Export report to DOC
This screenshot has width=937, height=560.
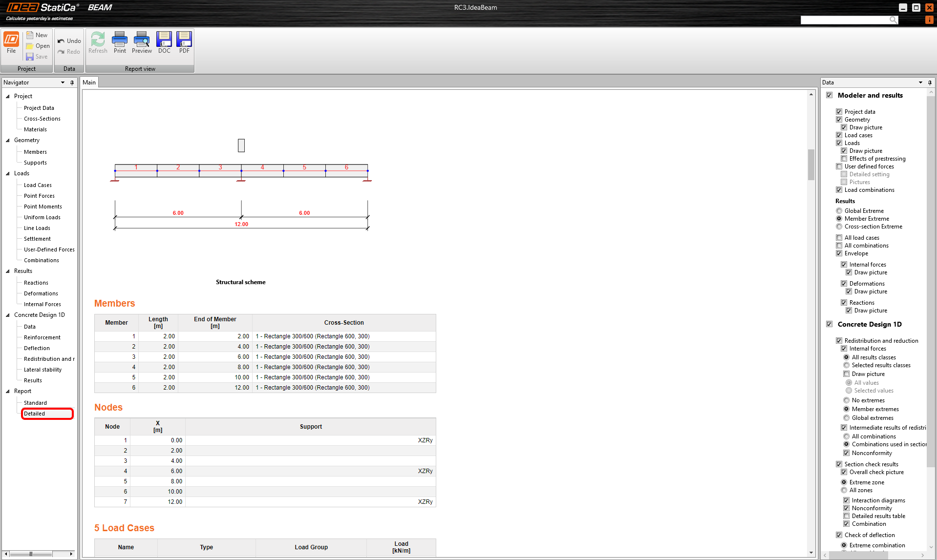click(x=164, y=43)
